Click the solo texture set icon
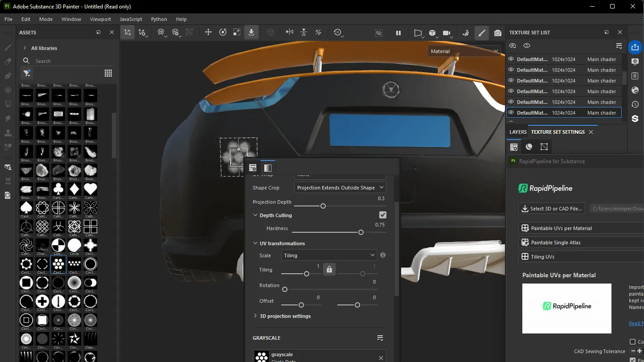Screen dimensions: 644x362 point(527,46)
